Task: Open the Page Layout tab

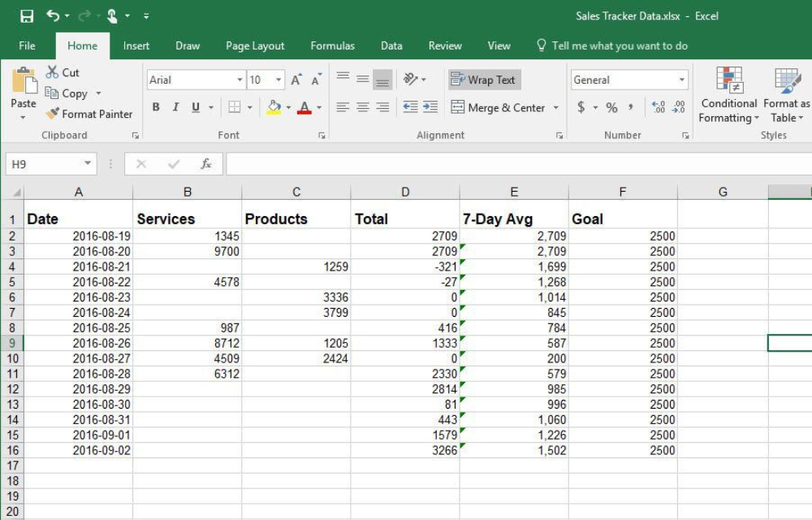Action: tap(255, 45)
